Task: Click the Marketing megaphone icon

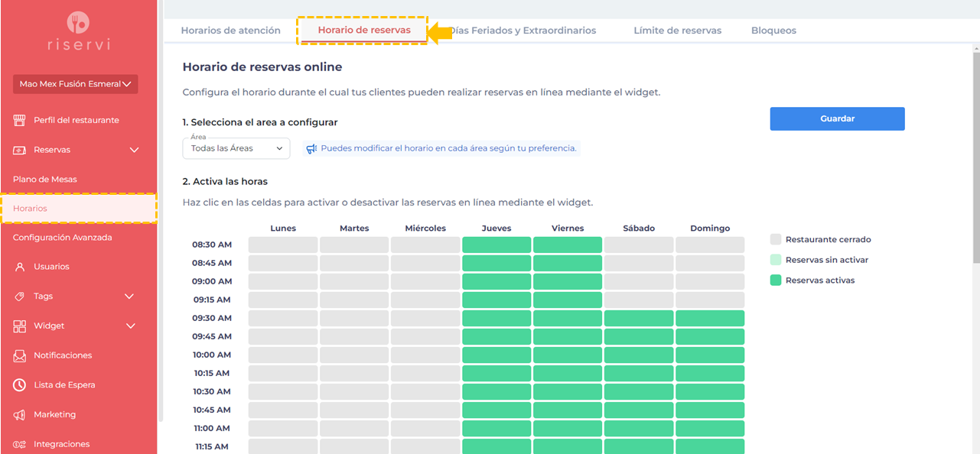Action: (x=20, y=415)
